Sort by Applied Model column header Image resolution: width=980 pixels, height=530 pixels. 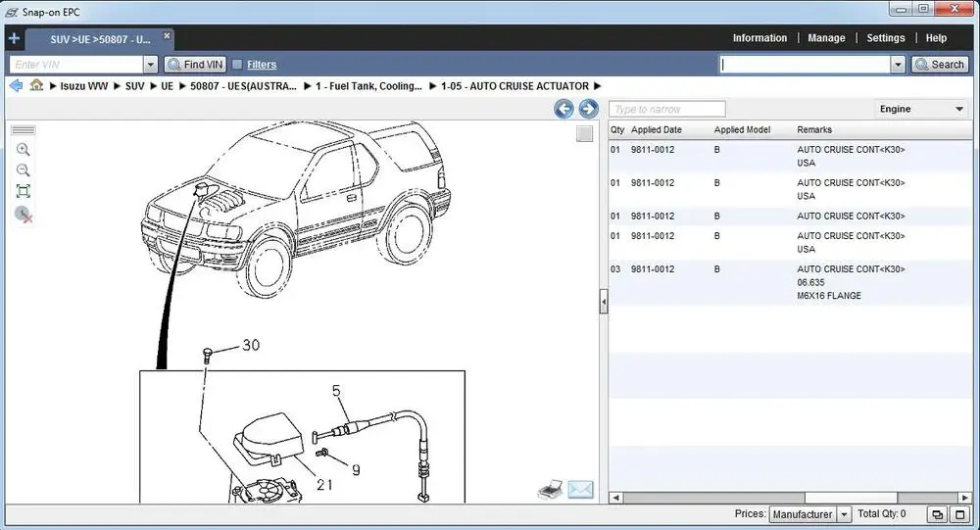(742, 130)
